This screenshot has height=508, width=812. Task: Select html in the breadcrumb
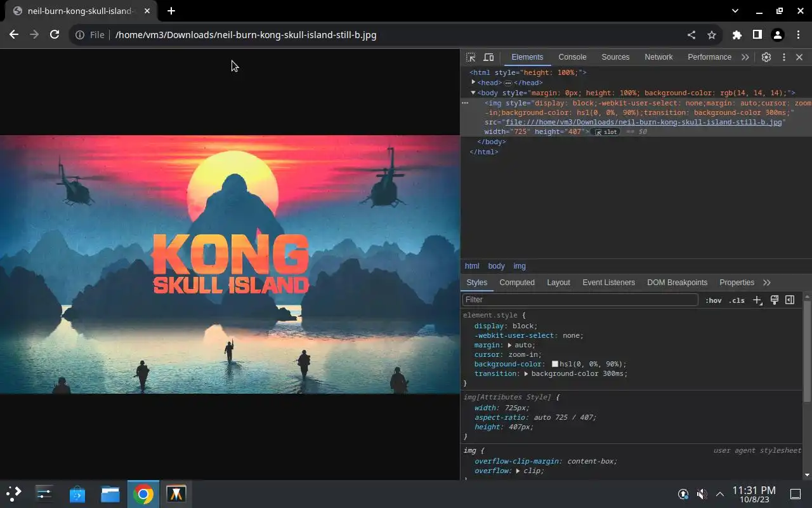pyautogui.click(x=472, y=266)
